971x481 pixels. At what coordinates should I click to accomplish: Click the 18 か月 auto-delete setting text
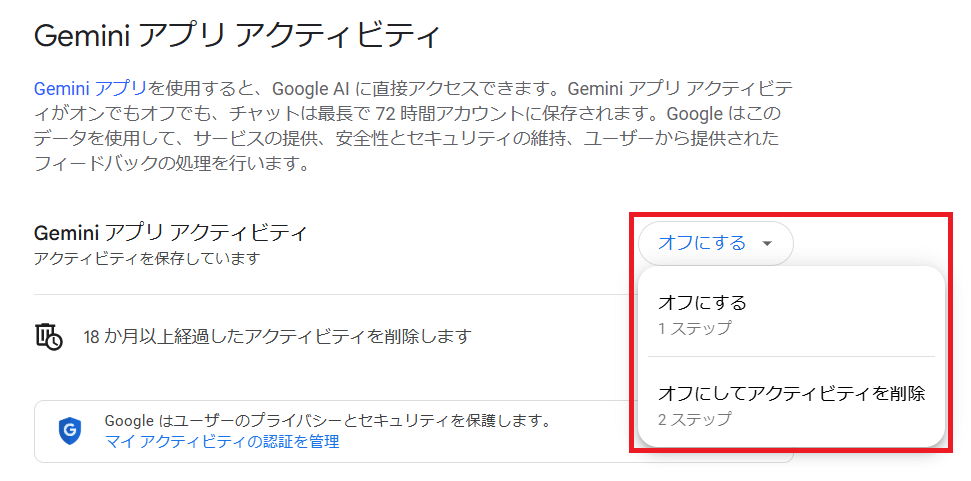276,336
